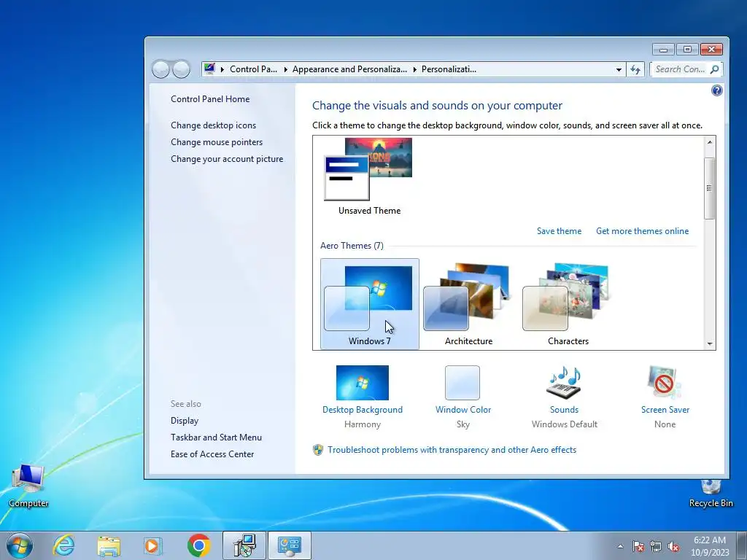747x560 pixels.
Task: Click the Forward navigation arrow button
Action: pos(181,69)
